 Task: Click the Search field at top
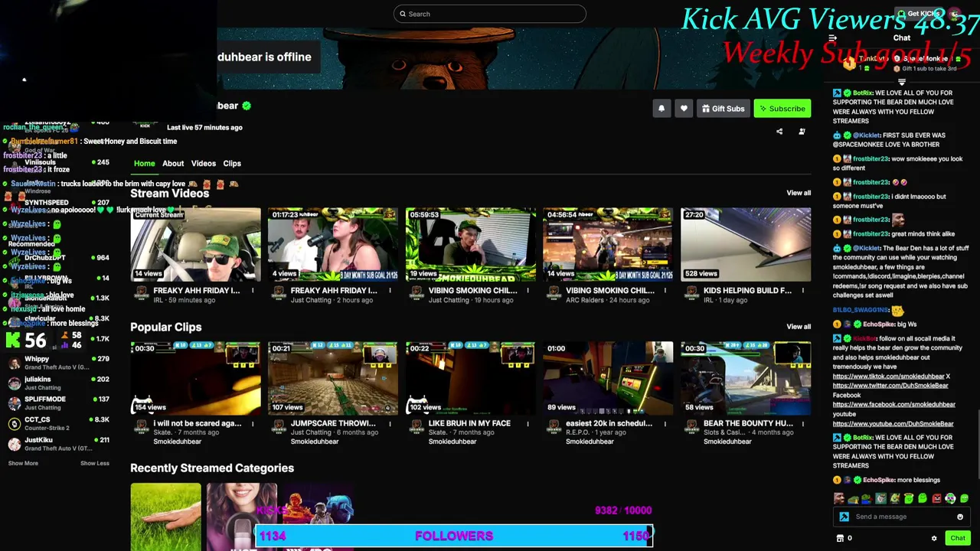coord(490,14)
